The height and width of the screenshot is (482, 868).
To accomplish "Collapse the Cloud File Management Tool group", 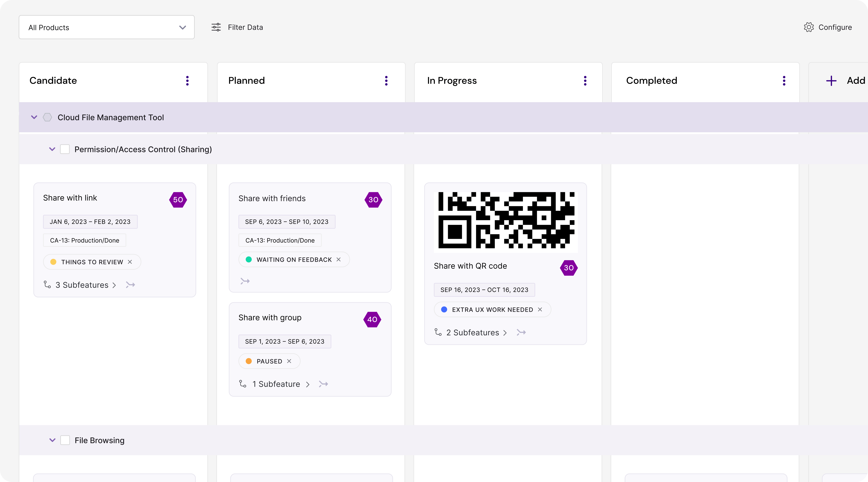I will point(34,117).
